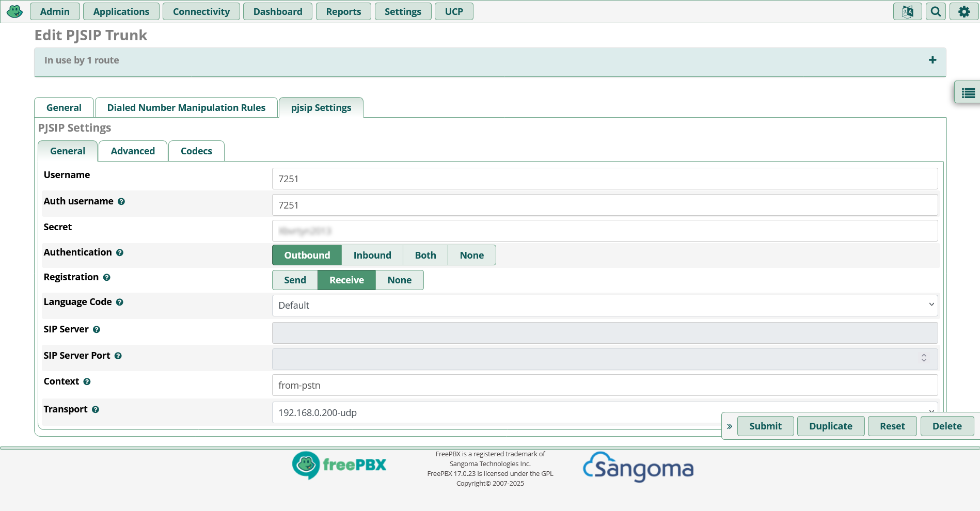The height and width of the screenshot is (511, 980).
Task: Expand the 'In use by 1 route' panel
Action: [x=932, y=60]
